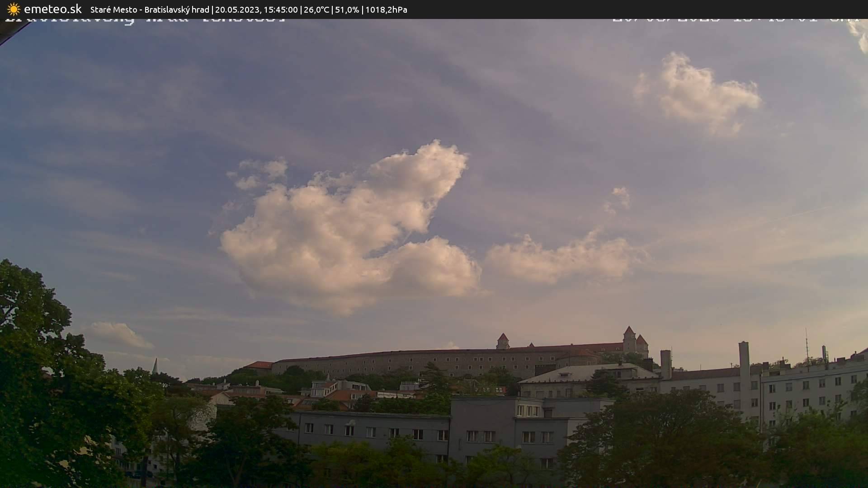Image resolution: width=868 pixels, height=488 pixels.
Task: Select the Bratislavský hrad camera tab
Action: 176,9
